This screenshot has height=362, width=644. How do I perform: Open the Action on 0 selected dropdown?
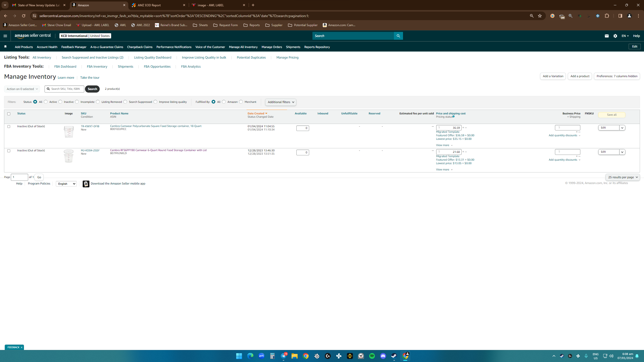click(x=22, y=89)
